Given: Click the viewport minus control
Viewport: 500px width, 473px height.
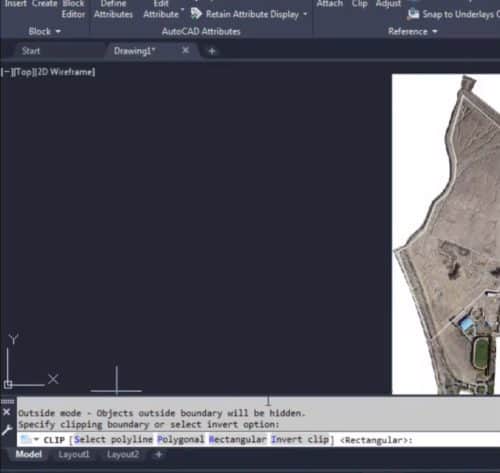Looking at the screenshot, I should click(6, 72).
